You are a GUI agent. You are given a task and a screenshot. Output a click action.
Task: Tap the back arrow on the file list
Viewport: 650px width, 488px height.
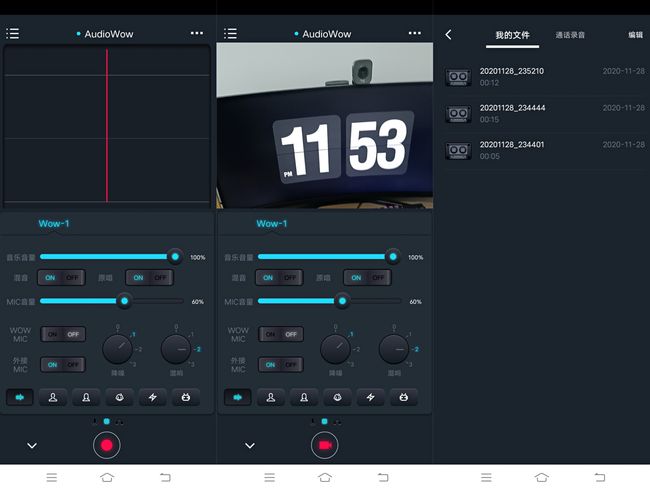click(448, 35)
